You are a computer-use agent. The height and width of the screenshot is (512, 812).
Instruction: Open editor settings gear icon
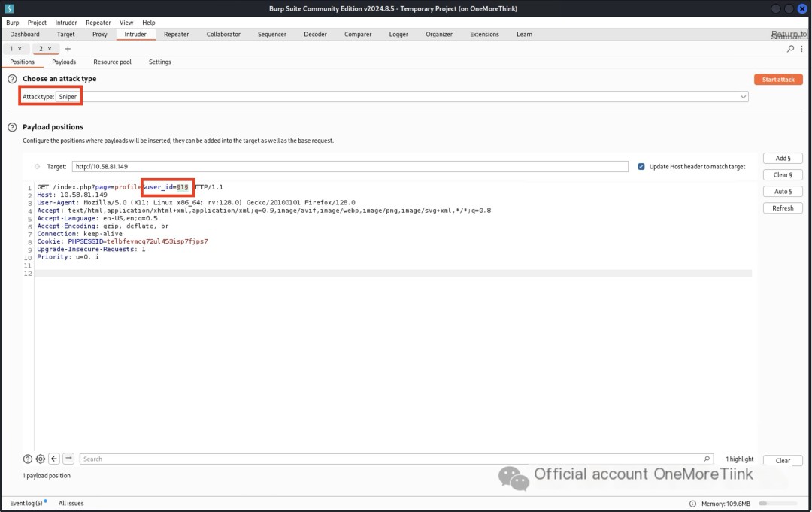(41, 459)
